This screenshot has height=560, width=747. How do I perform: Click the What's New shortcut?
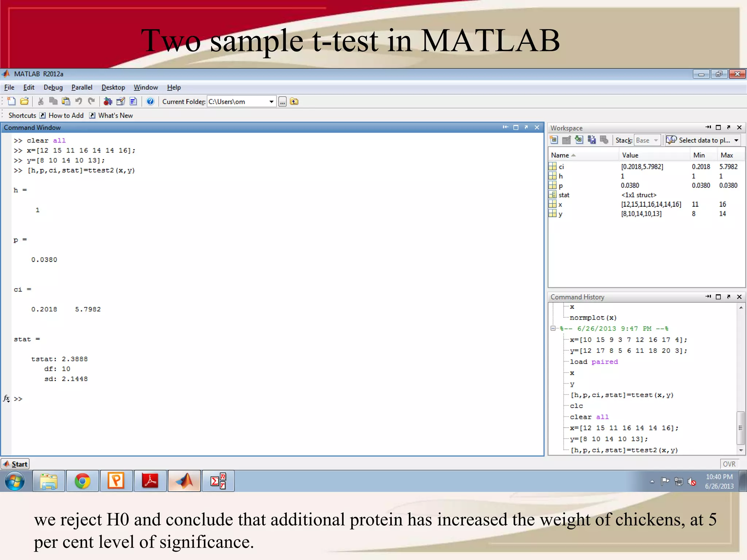click(x=111, y=116)
